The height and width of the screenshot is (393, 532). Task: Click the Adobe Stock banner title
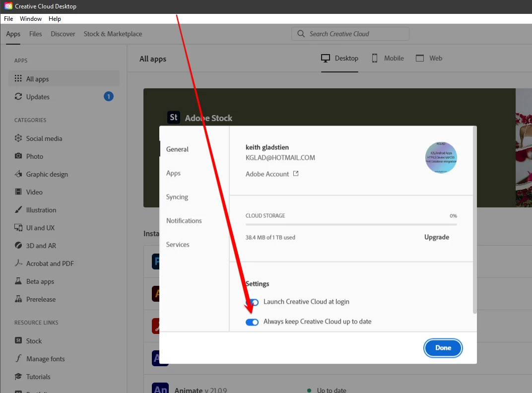pos(208,118)
